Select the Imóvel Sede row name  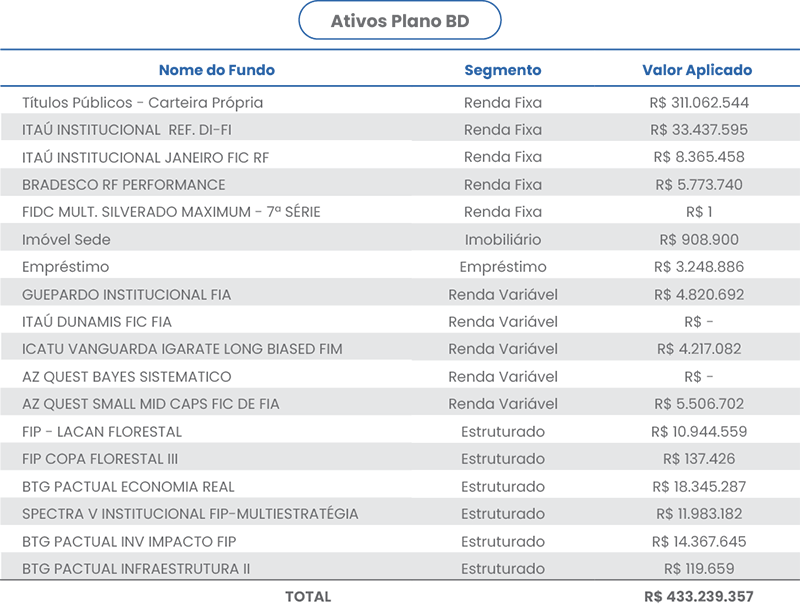[x=66, y=240]
